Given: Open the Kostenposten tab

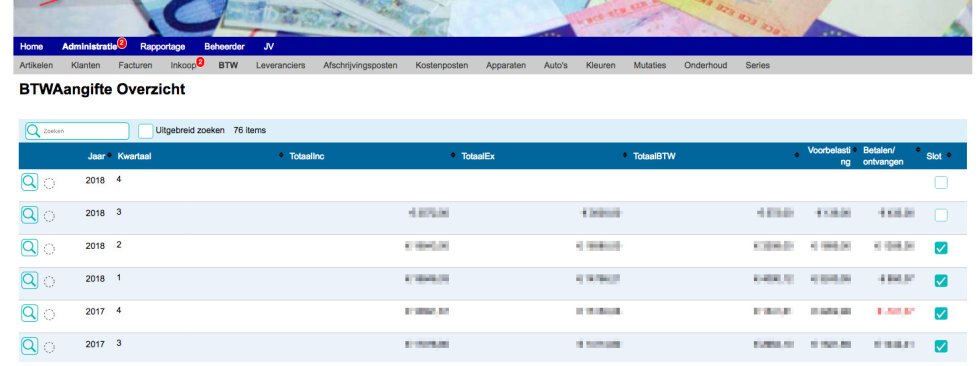Looking at the screenshot, I should pos(441,65).
